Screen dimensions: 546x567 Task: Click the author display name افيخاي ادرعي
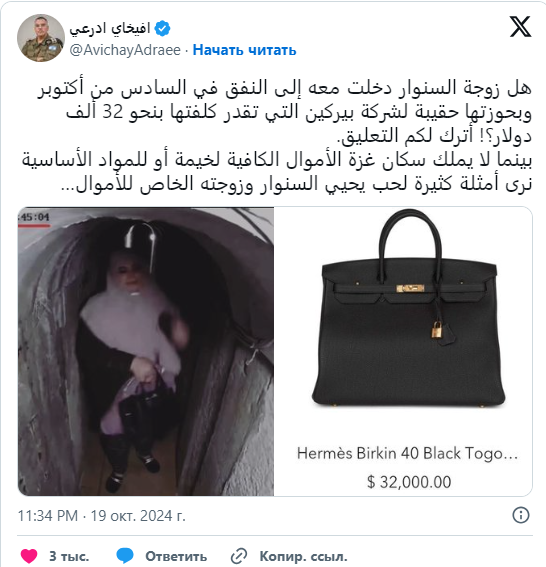[x=110, y=29]
